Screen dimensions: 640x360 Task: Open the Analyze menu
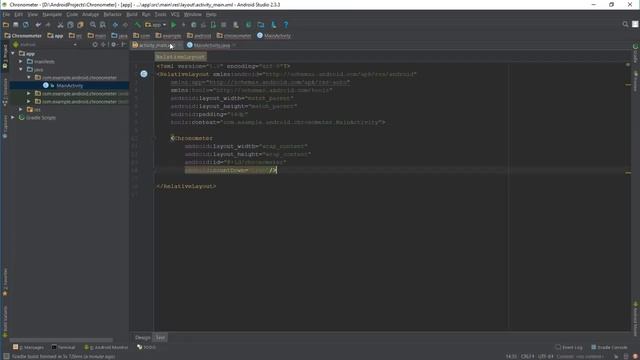click(x=90, y=14)
